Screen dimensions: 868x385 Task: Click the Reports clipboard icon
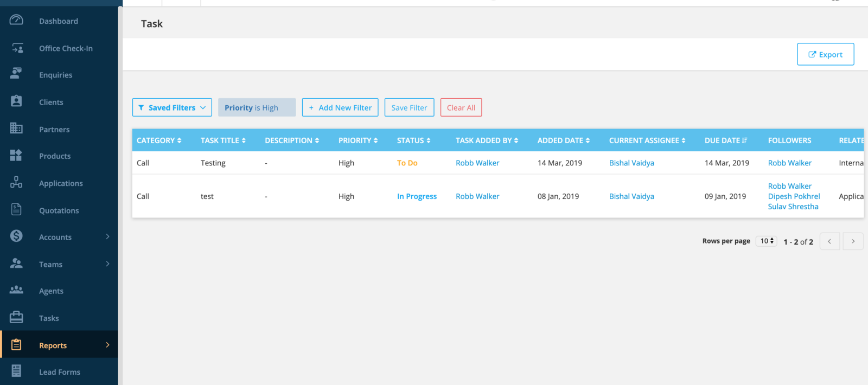16,344
